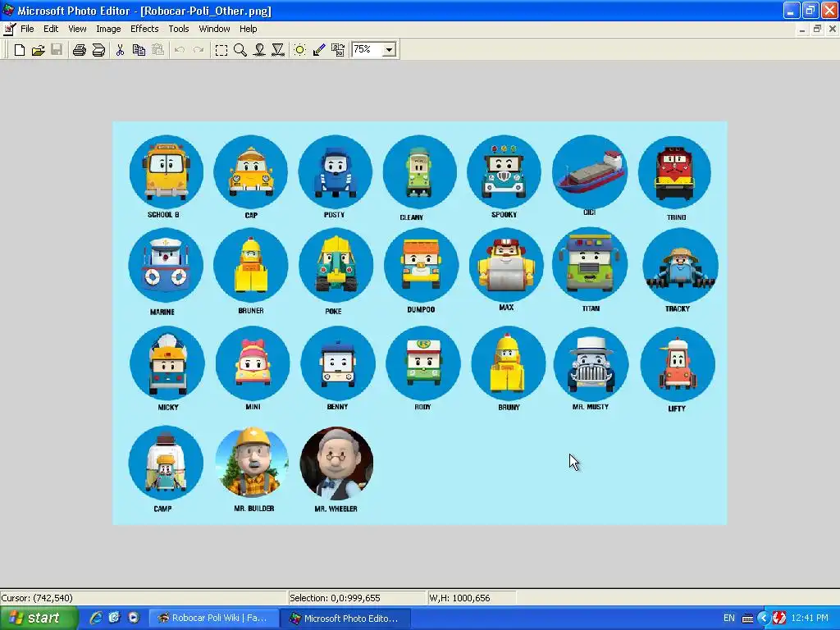Select the Set Transparent Color pencil tool
Image resolution: width=840 pixels, height=630 pixels.
tap(319, 50)
